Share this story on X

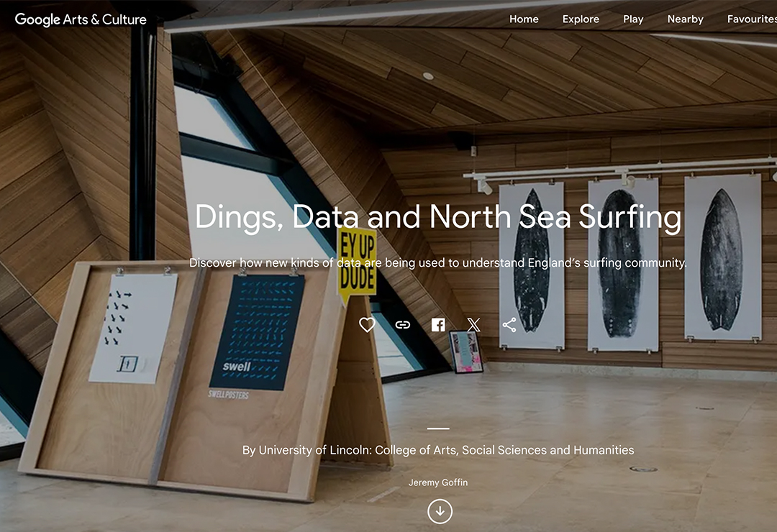[x=473, y=325]
